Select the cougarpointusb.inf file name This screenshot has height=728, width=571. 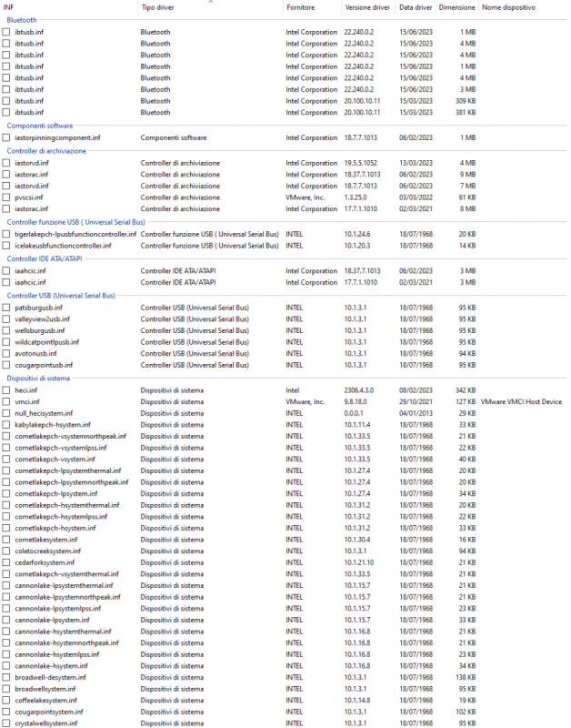[x=44, y=366]
